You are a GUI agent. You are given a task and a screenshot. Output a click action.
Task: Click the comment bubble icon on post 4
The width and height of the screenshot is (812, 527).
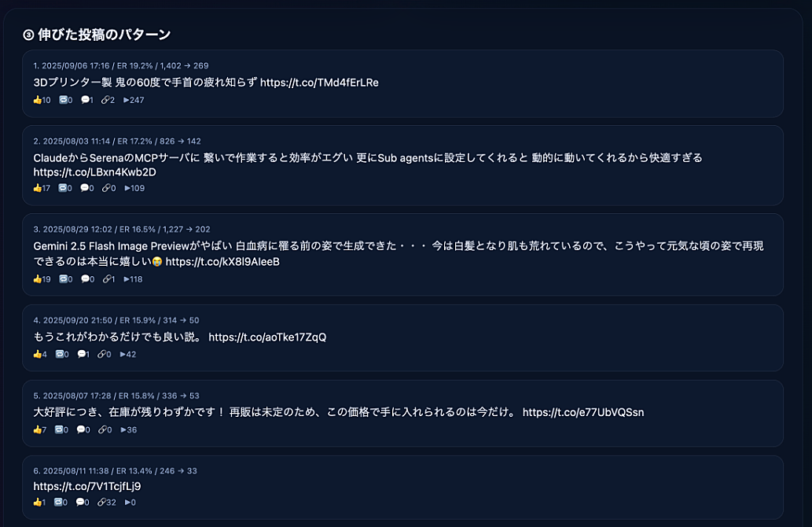click(x=81, y=355)
